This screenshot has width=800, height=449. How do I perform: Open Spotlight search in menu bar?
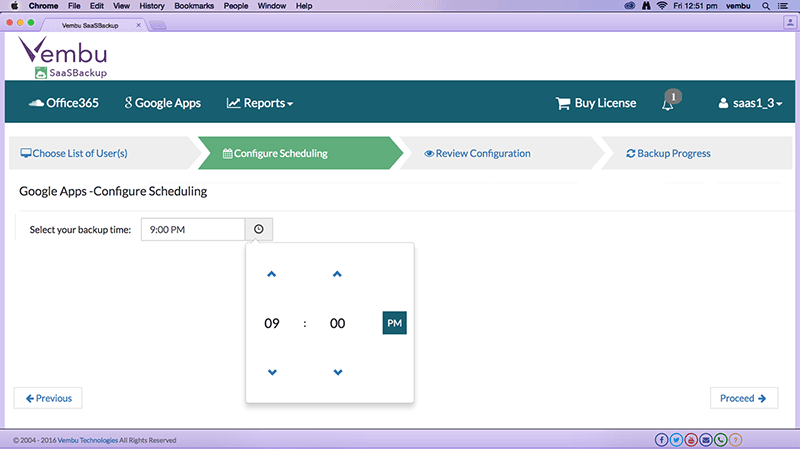pyautogui.click(x=766, y=6)
